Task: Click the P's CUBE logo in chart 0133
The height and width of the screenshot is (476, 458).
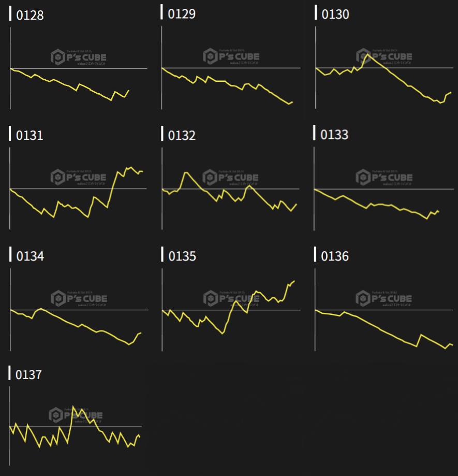Action: (x=384, y=177)
